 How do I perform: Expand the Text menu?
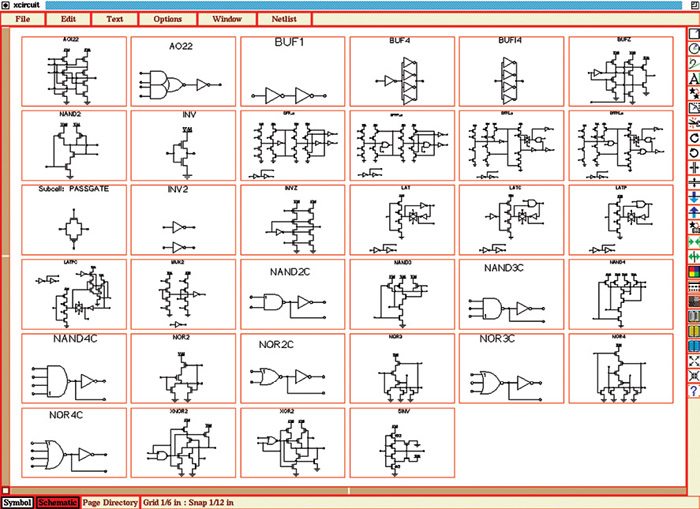[115, 19]
